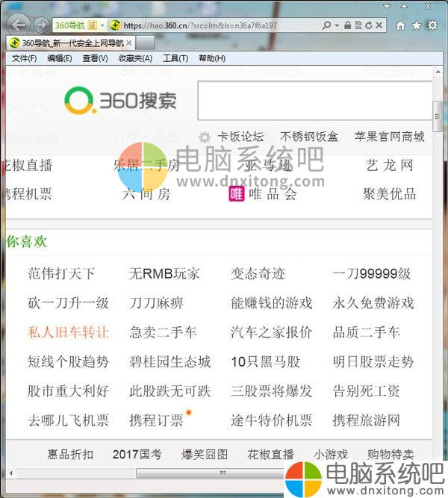The height and width of the screenshot is (498, 448).
Task: Open the 苹果官网商城 link
Action: (390, 137)
